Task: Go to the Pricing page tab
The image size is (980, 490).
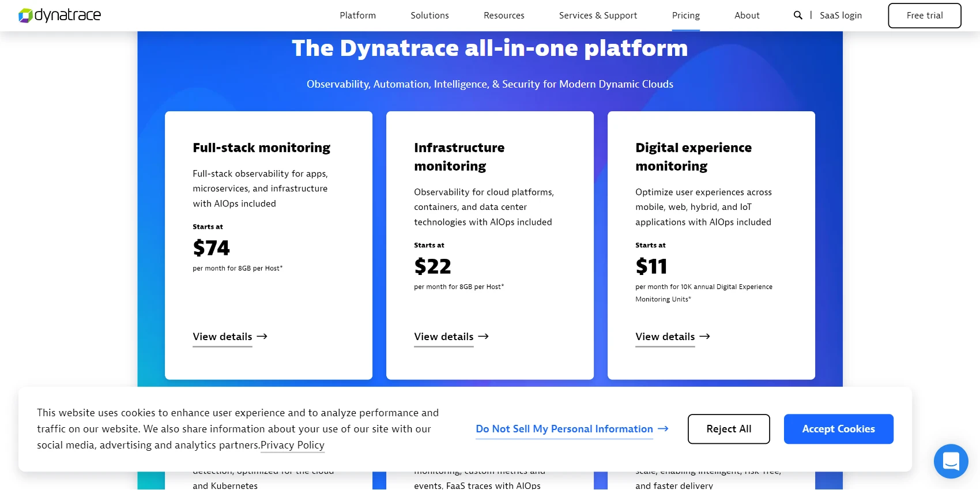Action: 686,16
